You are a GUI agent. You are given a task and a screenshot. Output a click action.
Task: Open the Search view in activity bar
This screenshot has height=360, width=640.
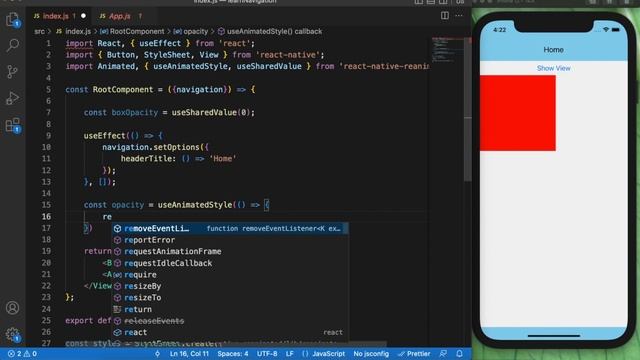click(12, 45)
